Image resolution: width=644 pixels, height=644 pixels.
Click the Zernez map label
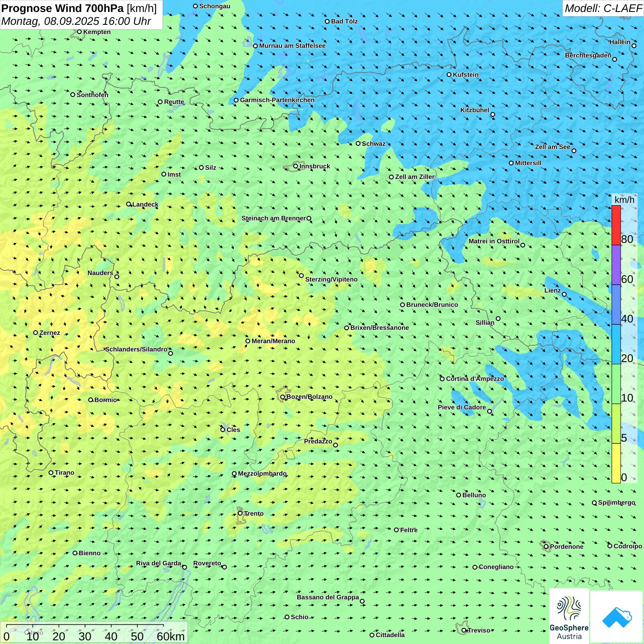pos(50,333)
